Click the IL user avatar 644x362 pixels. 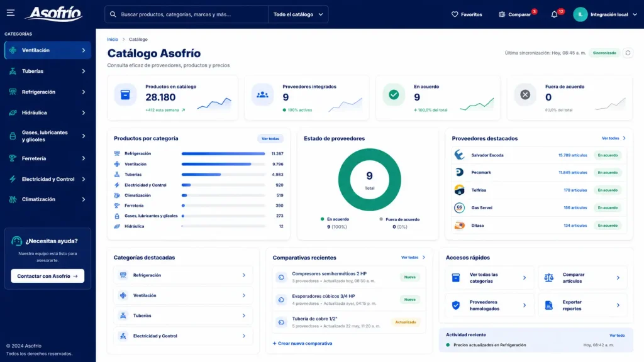(x=580, y=14)
